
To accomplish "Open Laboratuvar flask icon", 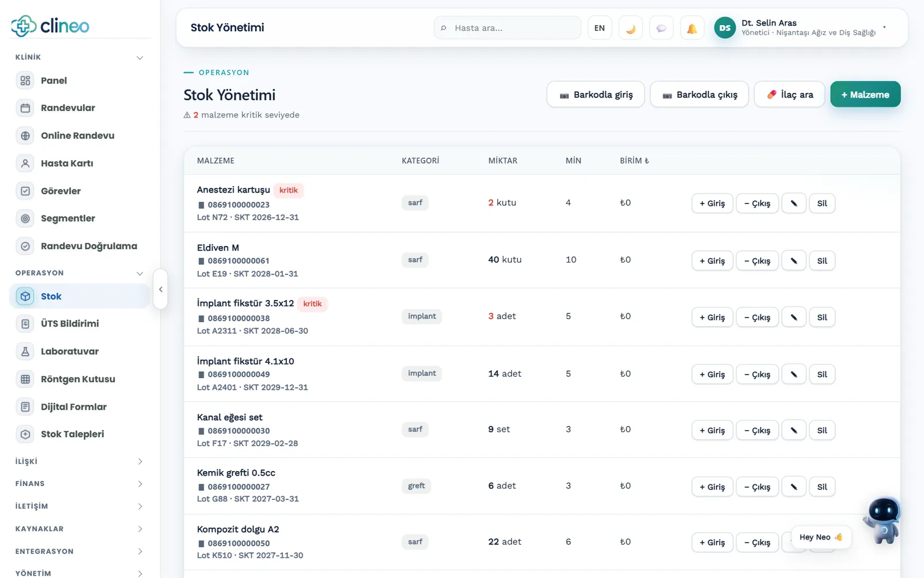I will [25, 351].
